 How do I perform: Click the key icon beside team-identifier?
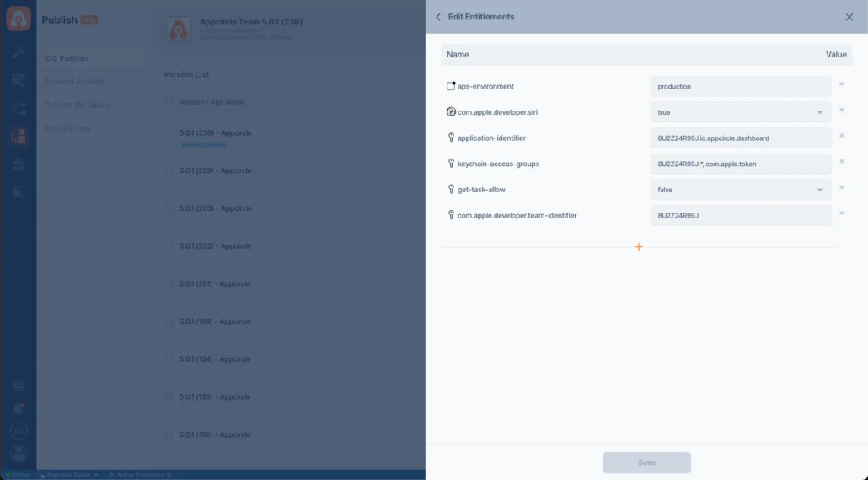[451, 215]
